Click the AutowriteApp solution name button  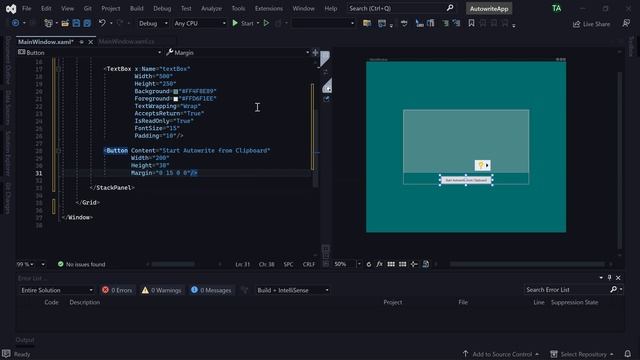point(489,9)
